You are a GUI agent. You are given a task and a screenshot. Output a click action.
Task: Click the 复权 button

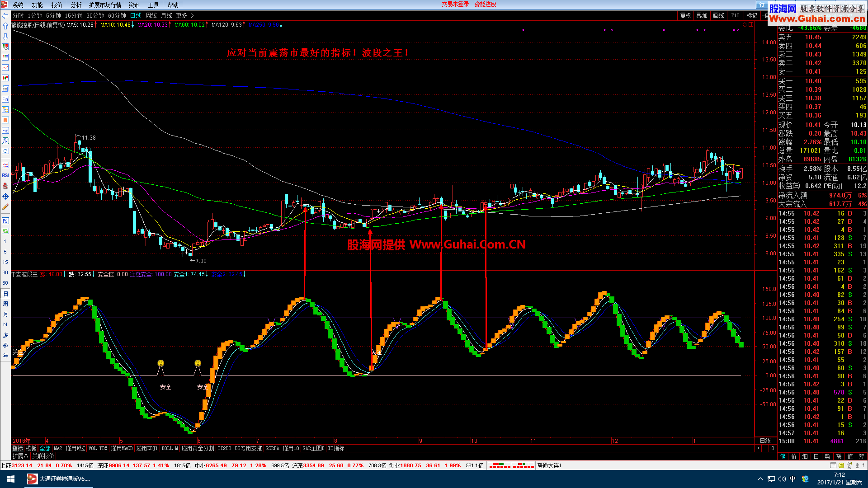pos(686,15)
